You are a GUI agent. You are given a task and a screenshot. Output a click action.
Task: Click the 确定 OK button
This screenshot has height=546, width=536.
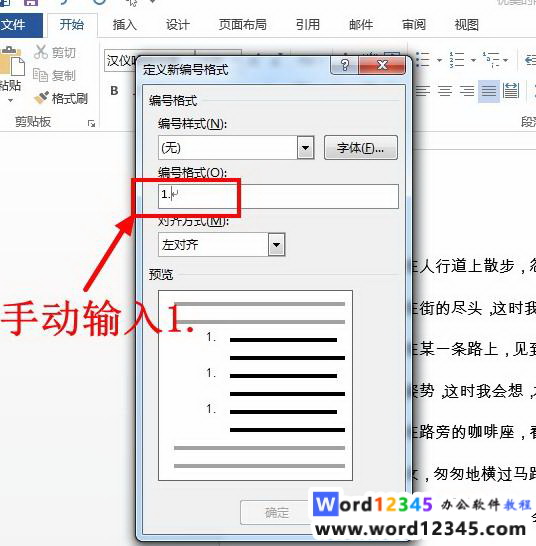pos(277,512)
